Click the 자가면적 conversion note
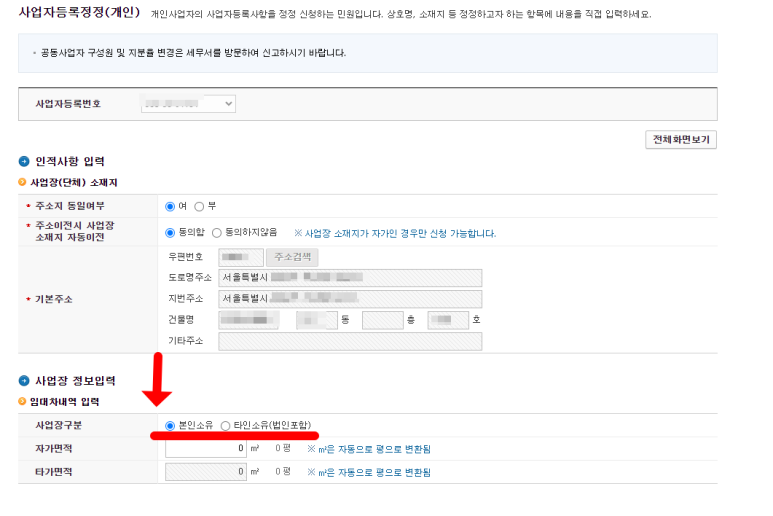The width and height of the screenshot is (773, 516). [x=369, y=448]
